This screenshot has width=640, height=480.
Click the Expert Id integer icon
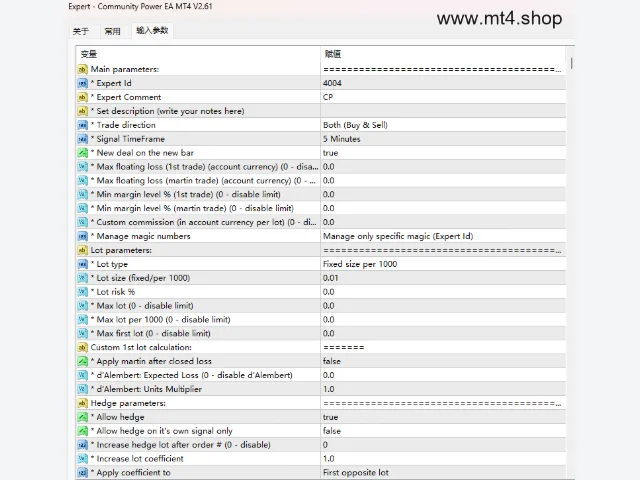82,83
